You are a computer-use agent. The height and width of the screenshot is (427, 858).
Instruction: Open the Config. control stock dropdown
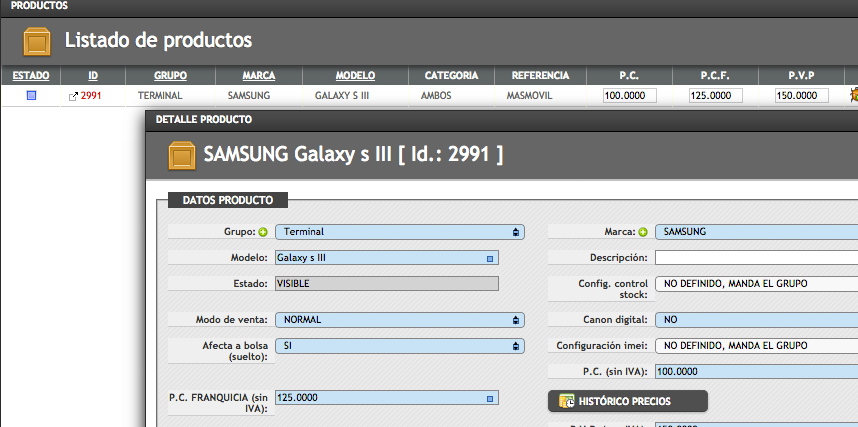(756, 284)
